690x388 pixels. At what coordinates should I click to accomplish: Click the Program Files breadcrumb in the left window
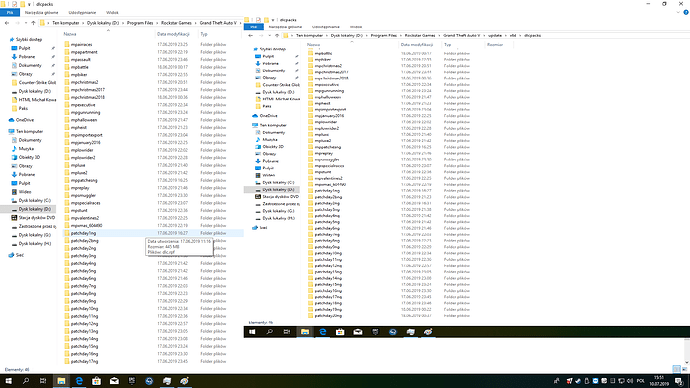coord(140,23)
